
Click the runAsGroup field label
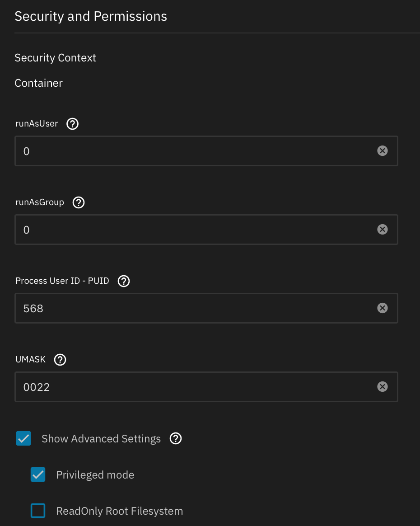click(x=40, y=202)
